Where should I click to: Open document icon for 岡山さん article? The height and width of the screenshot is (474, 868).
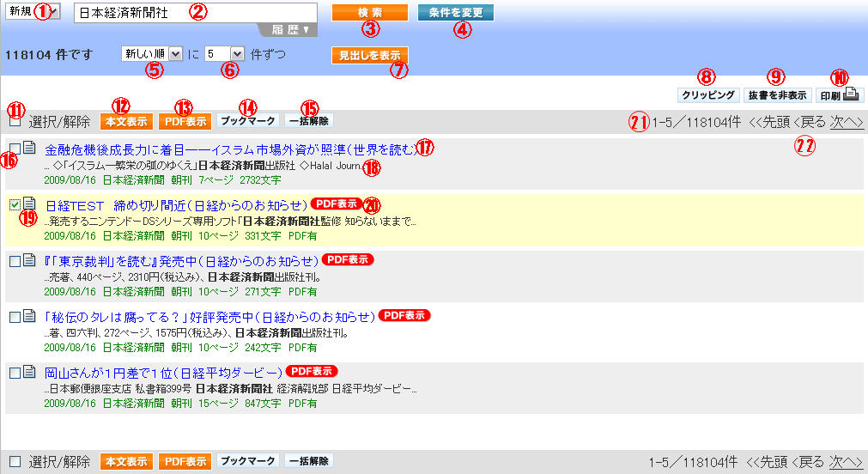pos(29,372)
